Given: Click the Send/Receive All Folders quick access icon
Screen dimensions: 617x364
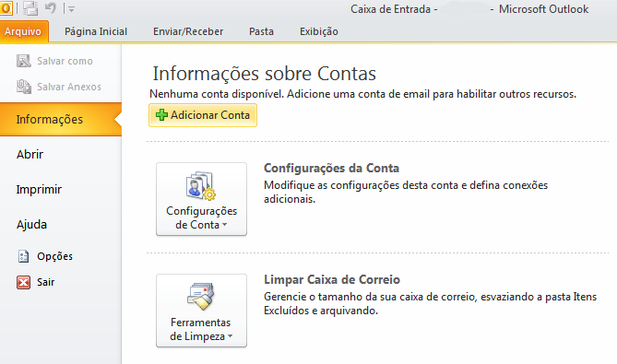Looking at the screenshot, I should 30,8.
